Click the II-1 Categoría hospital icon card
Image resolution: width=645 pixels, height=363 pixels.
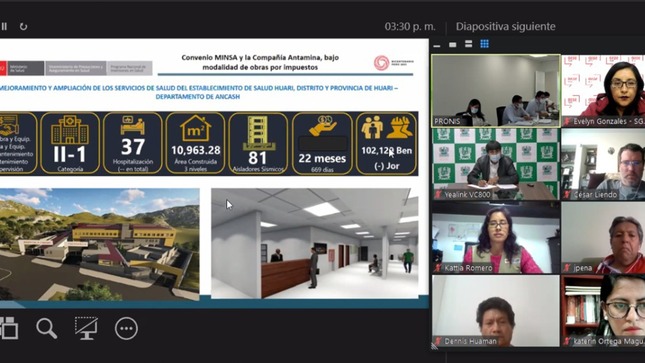tap(70, 143)
